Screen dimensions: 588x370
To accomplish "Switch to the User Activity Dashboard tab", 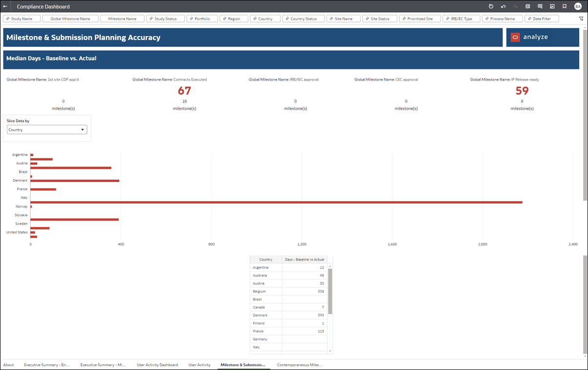I will [x=157, y=365].
